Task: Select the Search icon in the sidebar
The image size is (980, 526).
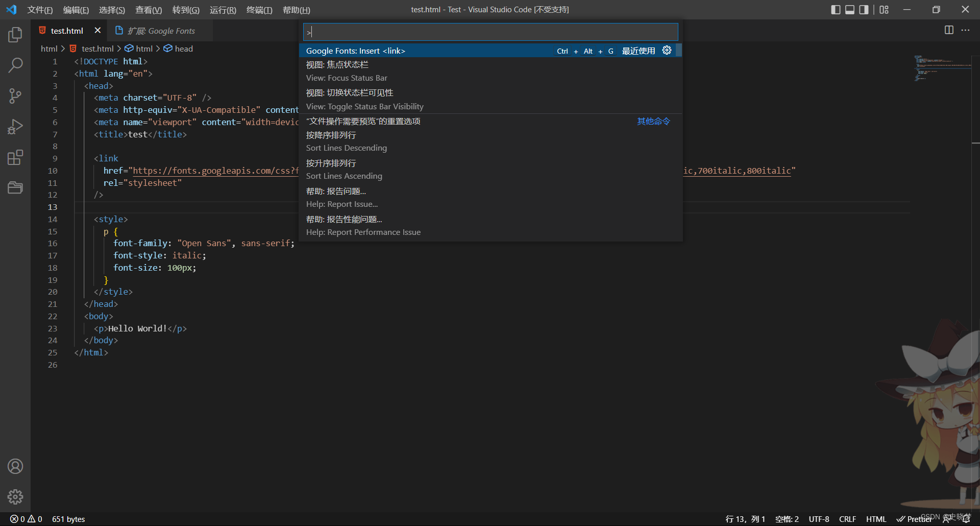Action: [x=15, y=65]
